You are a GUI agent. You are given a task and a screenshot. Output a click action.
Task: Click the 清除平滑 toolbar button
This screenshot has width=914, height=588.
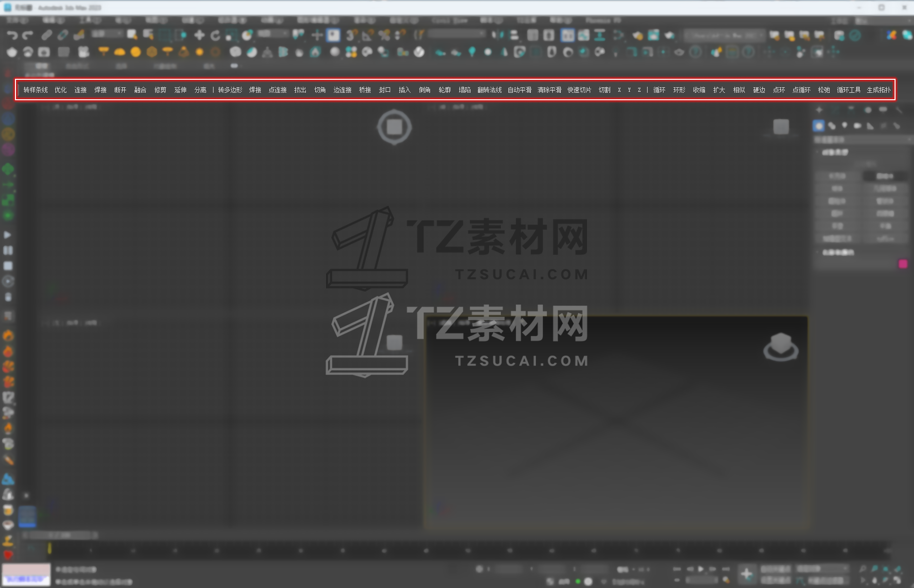point(550,90)
